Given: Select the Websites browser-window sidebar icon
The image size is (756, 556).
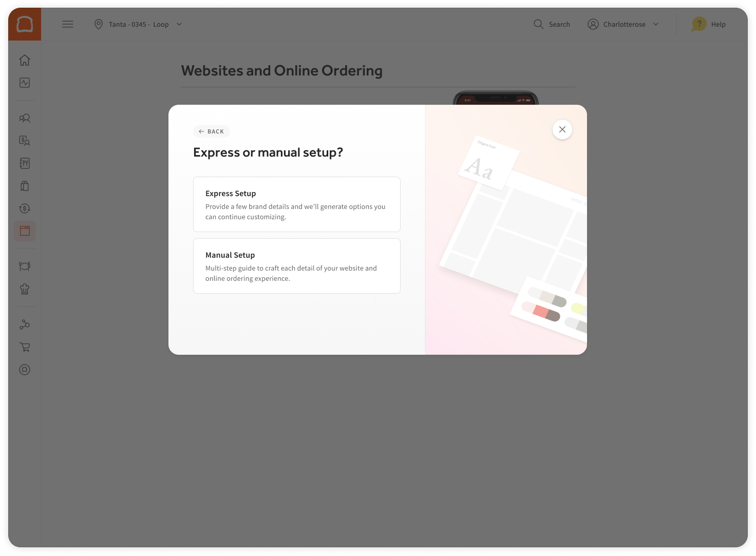Looking at the screenshot, I should tap(25, 231).
